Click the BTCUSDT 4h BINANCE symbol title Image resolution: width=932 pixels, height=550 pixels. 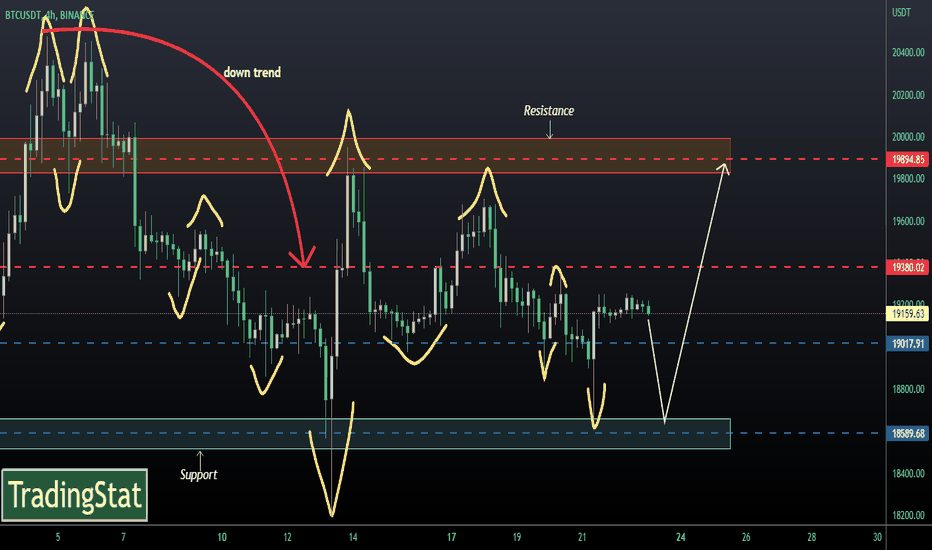click(x=49, y=15)
